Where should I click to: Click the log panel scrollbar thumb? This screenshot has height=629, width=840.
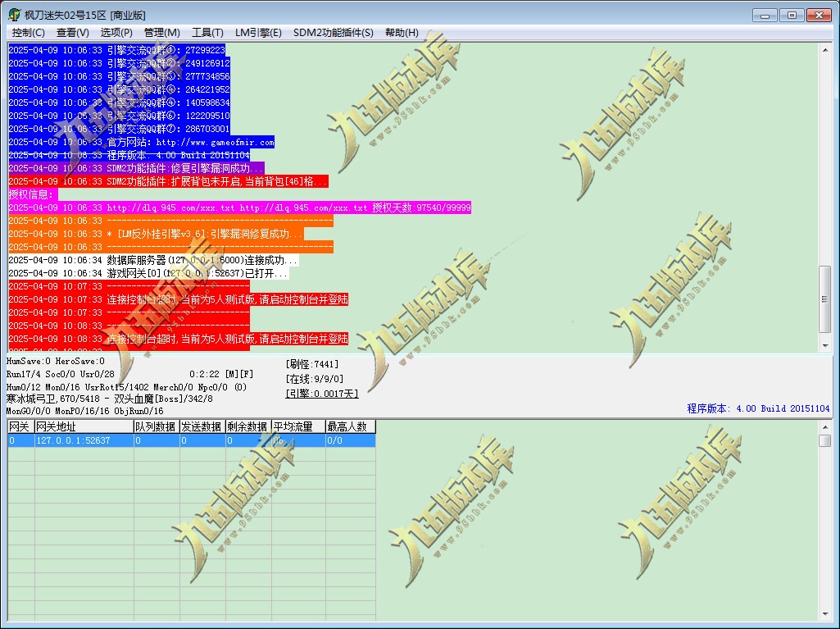[x=825, y=299]
